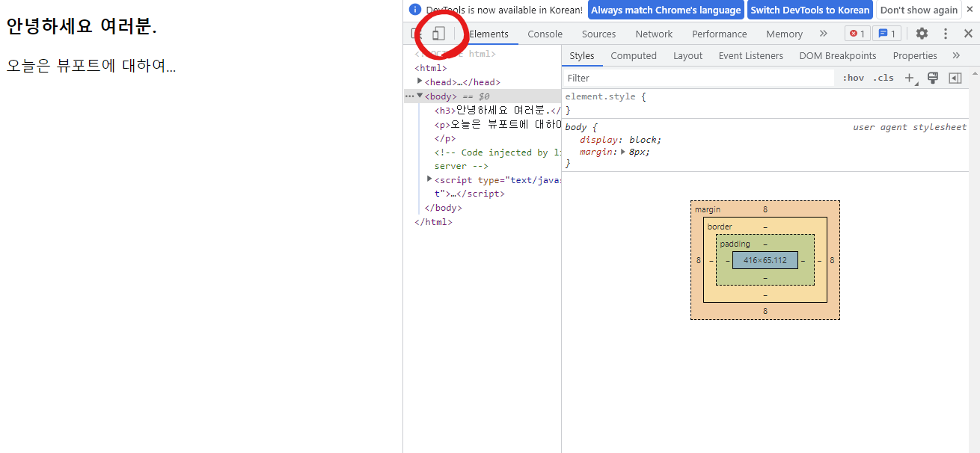
Task: Click Don't show again button
Action: (919, 10)
